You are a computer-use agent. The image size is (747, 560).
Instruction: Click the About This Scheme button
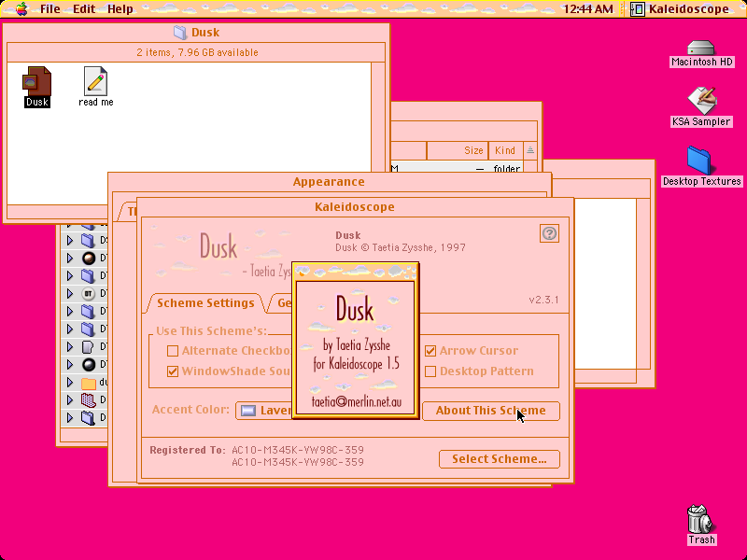pos(491,411)
